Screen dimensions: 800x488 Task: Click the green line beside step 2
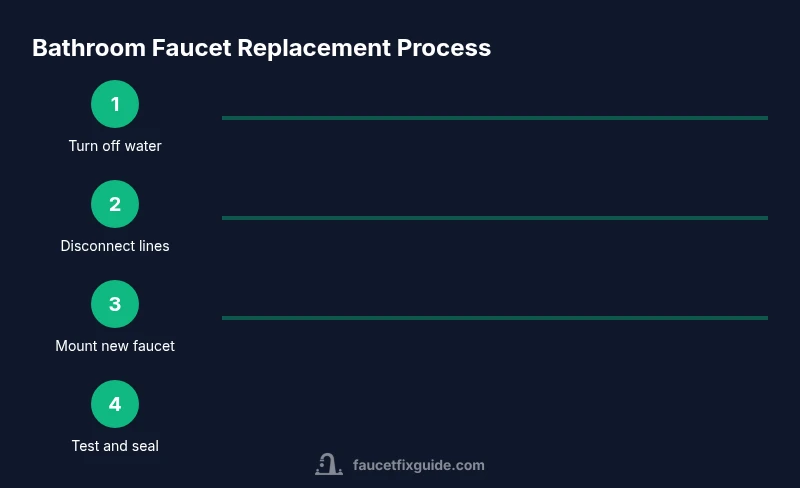point(494,218)
